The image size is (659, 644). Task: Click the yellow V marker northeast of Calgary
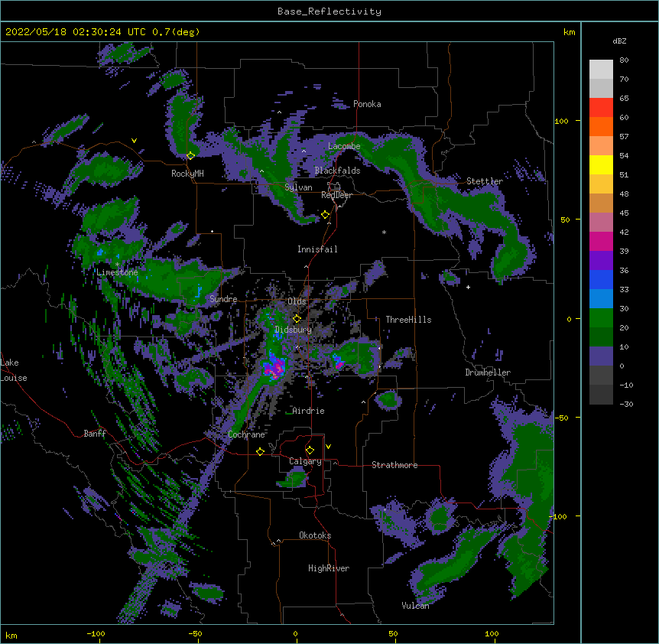[x=328, y=447]
